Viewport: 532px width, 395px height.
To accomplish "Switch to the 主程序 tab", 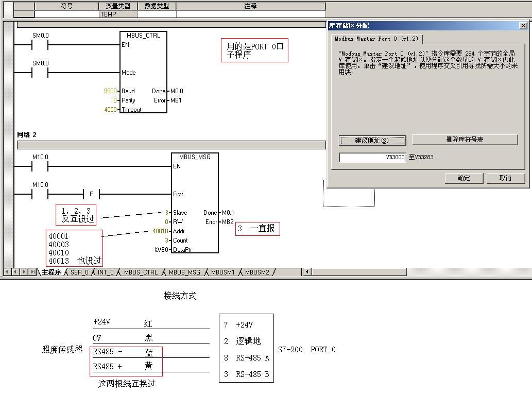I will [51, 272].
